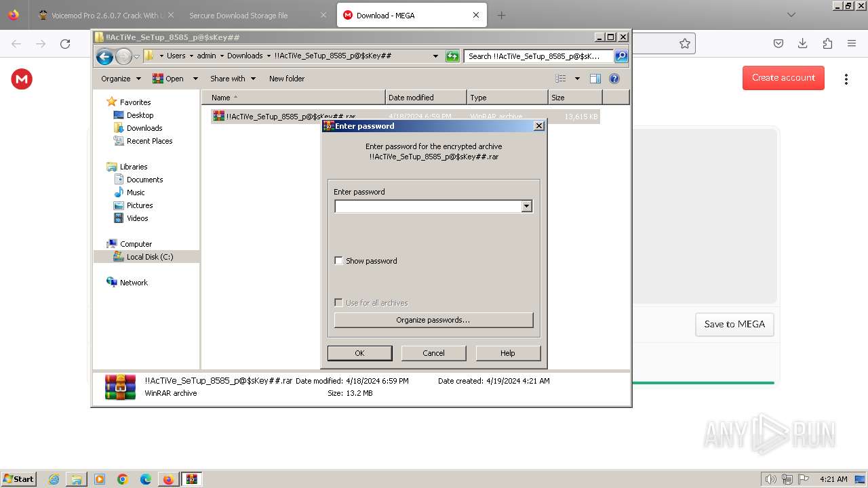Open new Firefox tab with plus icon
Screen dimensions: 868x488
(502, 15)
